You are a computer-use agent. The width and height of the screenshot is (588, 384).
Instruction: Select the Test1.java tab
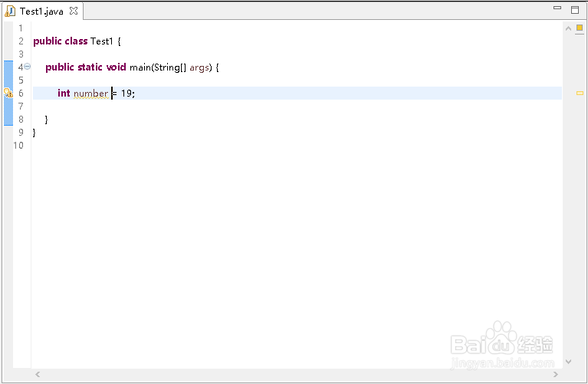[x=41, y=11]
